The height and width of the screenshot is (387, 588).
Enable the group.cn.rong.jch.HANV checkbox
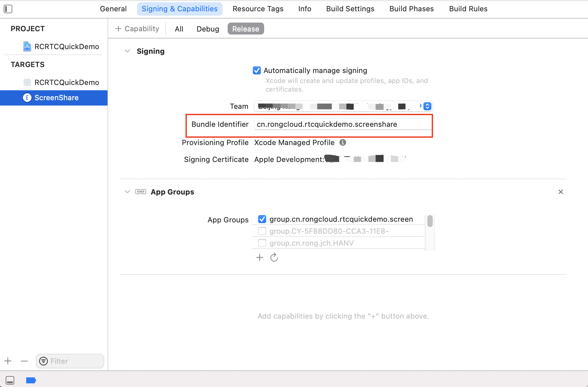(262, 243)
